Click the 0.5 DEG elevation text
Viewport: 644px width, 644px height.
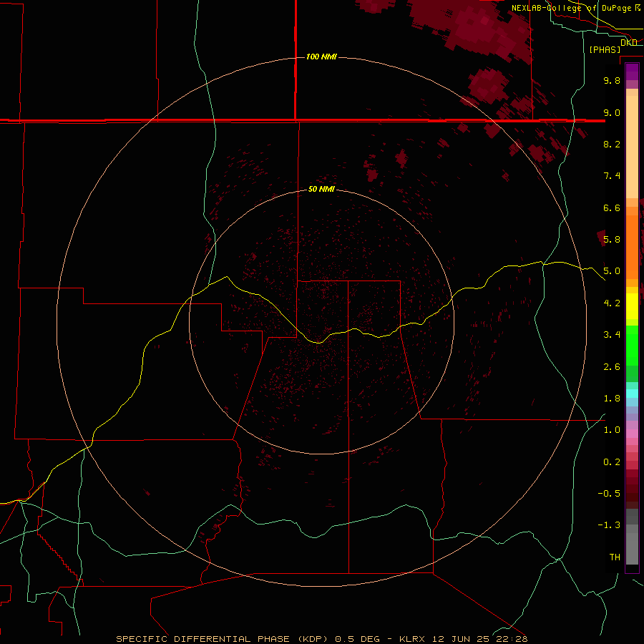(x=356, y=639)
